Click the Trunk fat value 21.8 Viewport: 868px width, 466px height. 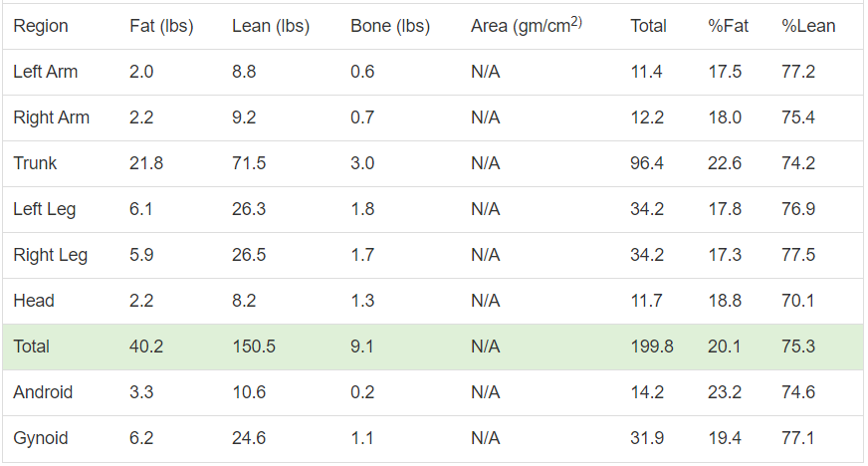(x=146, y=163)
